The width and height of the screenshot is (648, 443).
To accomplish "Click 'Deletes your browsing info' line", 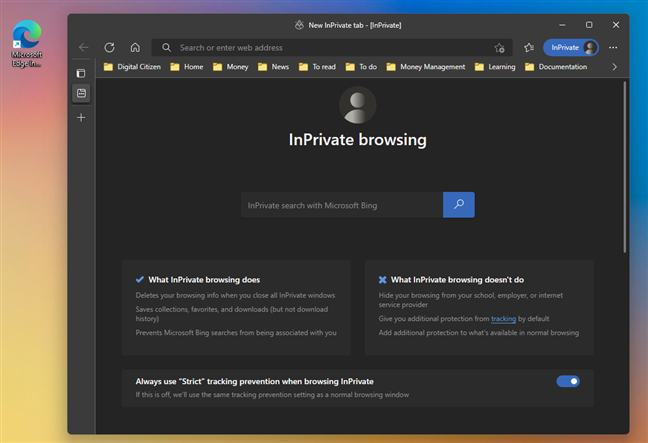I will tap(235, 295).
